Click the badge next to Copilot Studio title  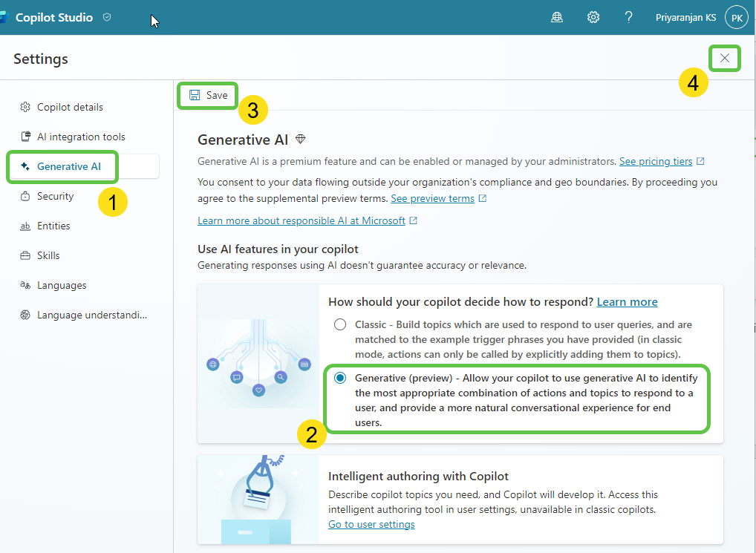coord(106,16)
